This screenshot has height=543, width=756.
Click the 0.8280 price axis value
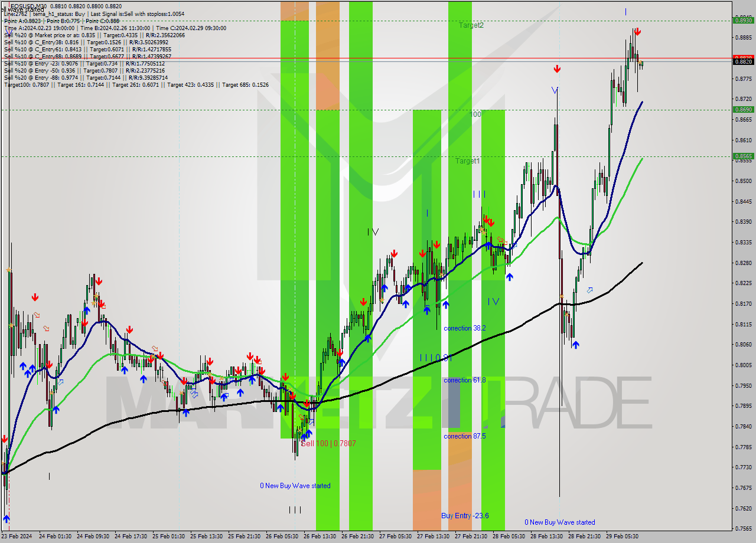point(743,263)
